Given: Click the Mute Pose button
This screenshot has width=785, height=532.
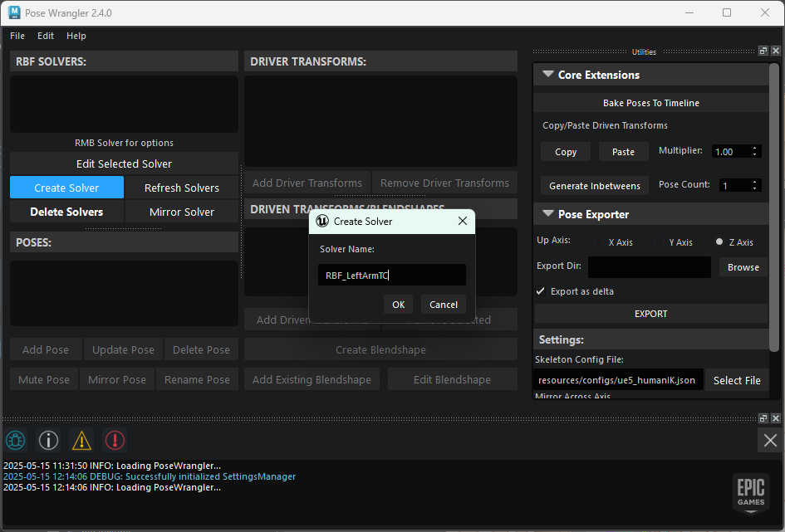Looking at the screenshot, I should [44, 379].
